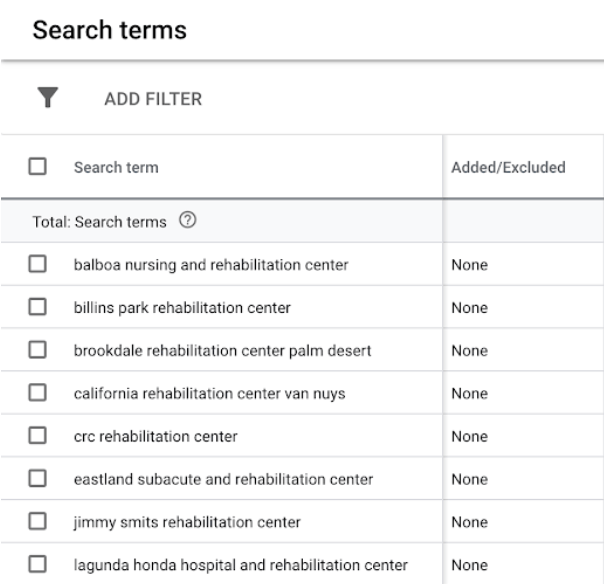Tick the eastland subacute and rehabilitation center checkbox
This screenshot has height=584, width=604.
(x=38, y=480)
